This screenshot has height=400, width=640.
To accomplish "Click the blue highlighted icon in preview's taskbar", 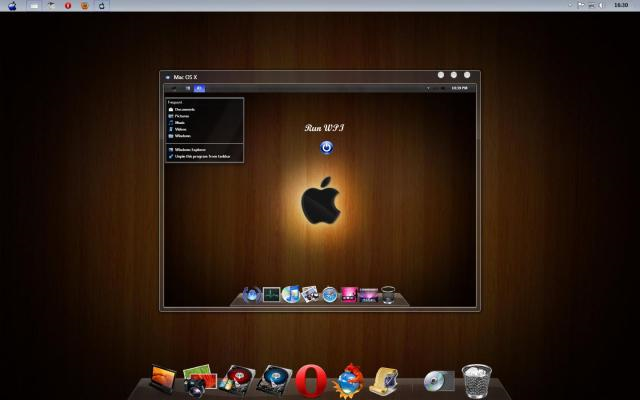I will (x=199, y=88).
